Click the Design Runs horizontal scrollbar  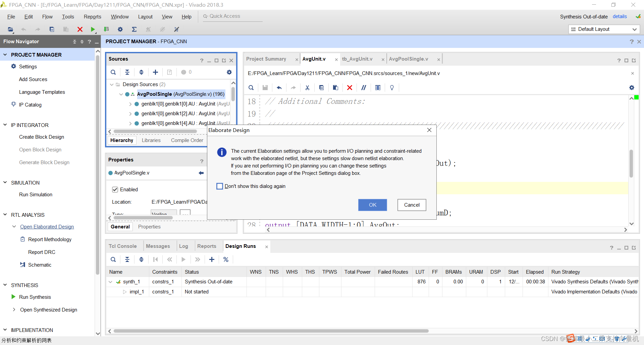[271, 331]
